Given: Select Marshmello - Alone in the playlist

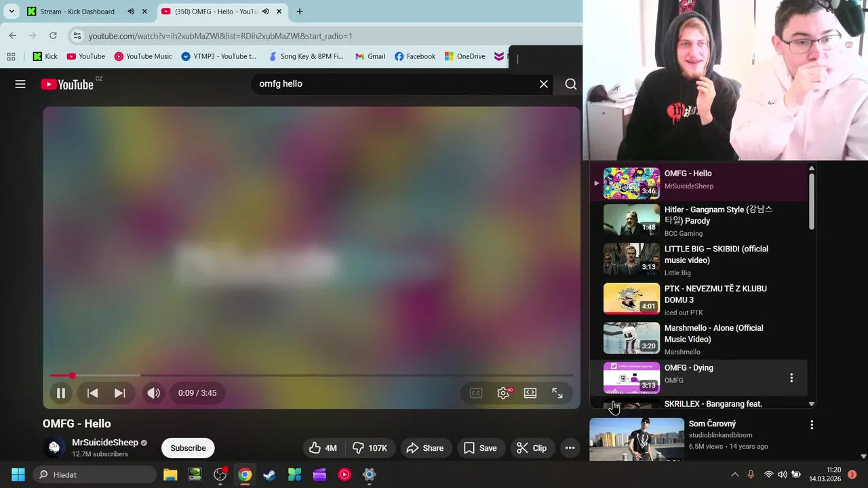Looking at the screenshot, I should tap(698, 340).
